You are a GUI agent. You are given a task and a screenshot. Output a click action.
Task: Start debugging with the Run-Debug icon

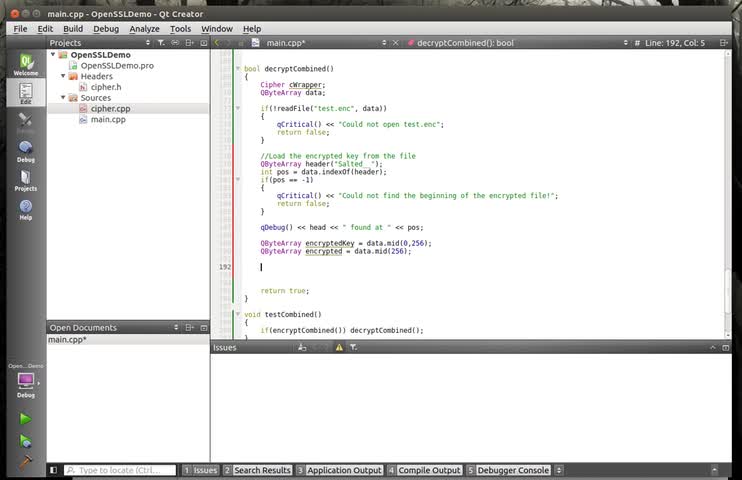click(25, 441)
